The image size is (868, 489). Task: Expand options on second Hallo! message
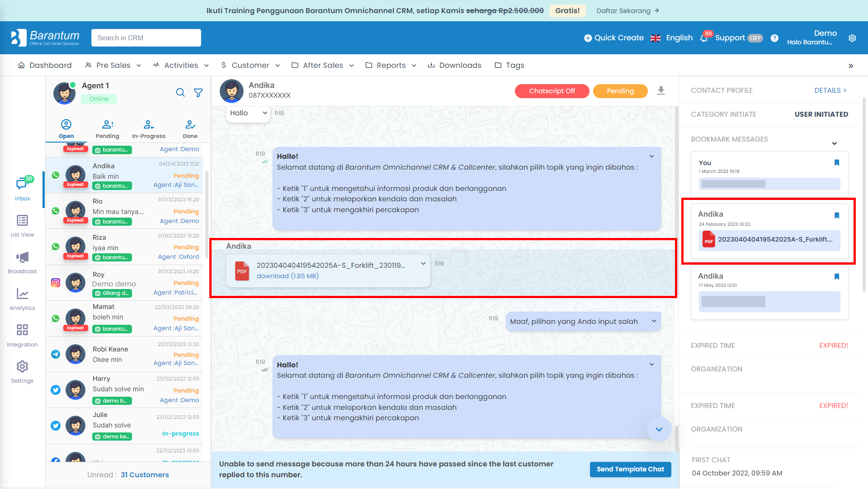[651, 365]
